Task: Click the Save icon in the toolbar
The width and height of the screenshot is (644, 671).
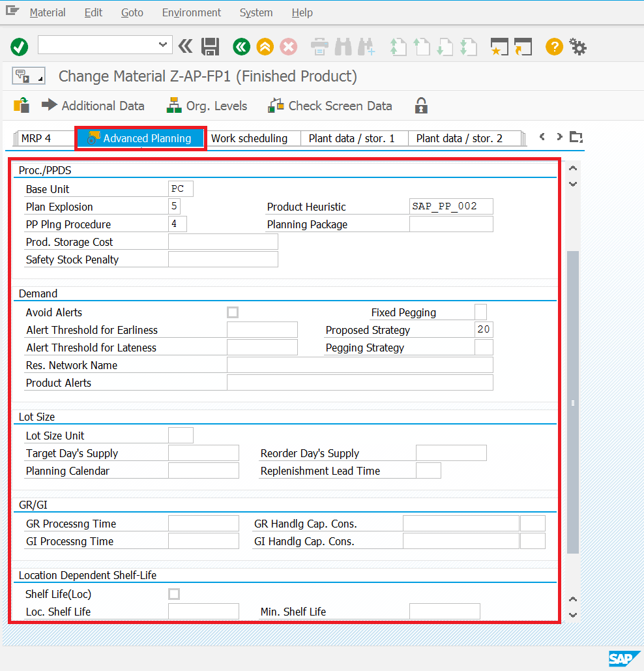Action: [x=209, y=46]
